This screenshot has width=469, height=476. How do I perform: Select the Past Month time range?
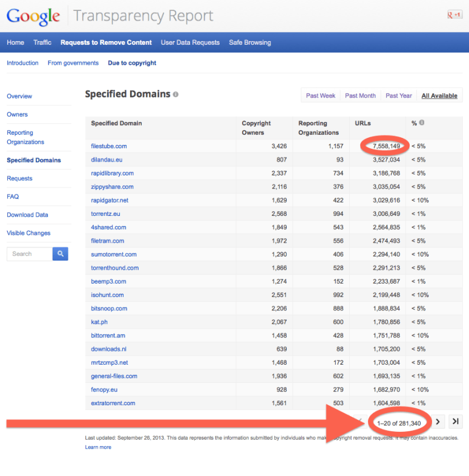click(x=360, y=96)
